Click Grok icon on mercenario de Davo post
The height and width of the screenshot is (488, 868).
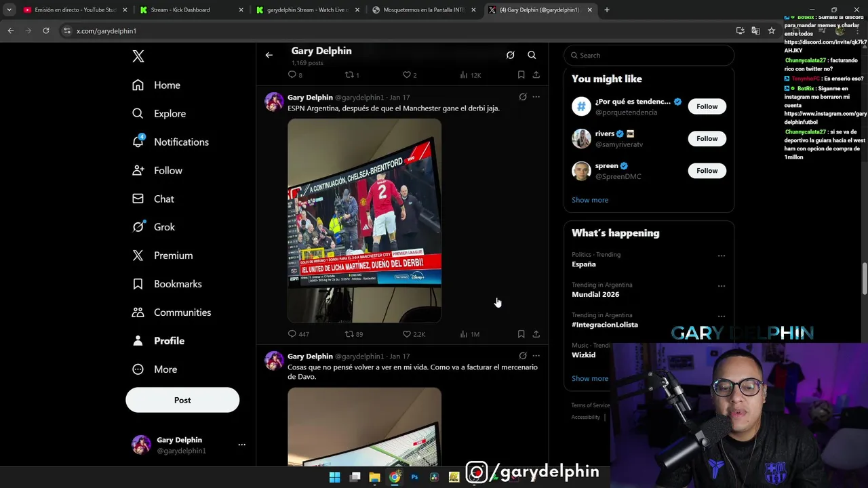523,356
